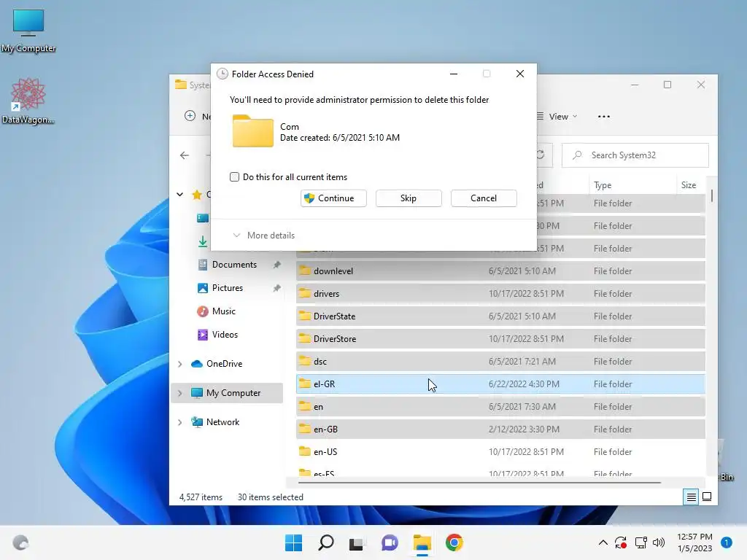Viewport: 747px width, 560px height.
Task: Open the notification badge in tray
Action: coord(726,542)
